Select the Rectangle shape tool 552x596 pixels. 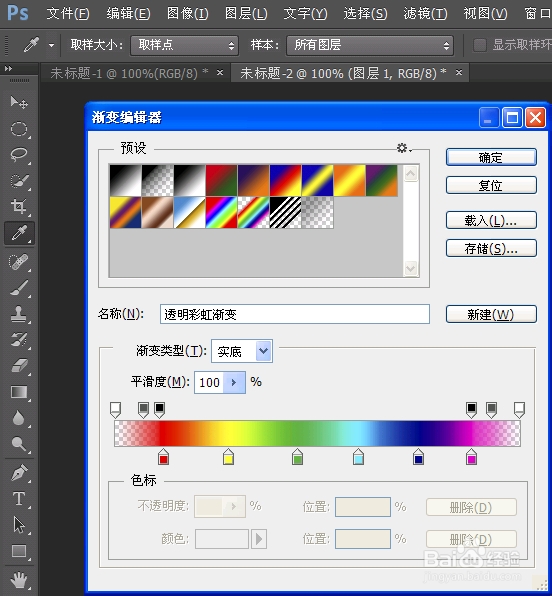[19, 551]
